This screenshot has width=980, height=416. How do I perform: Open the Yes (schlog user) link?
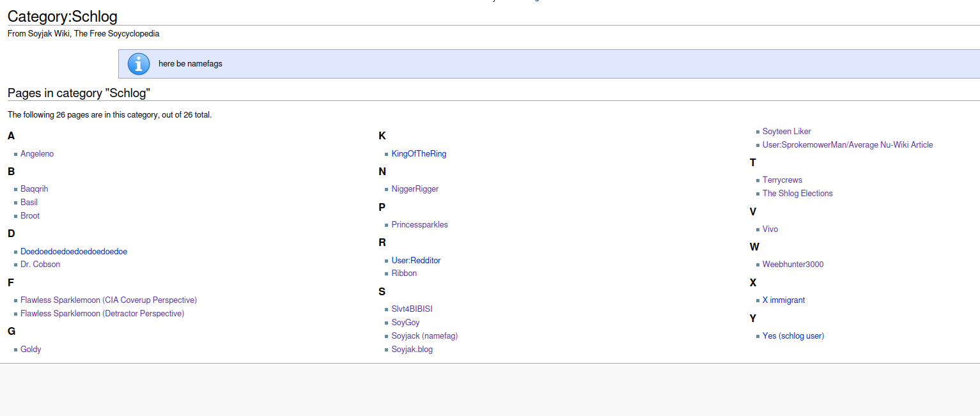coord(793,336)
